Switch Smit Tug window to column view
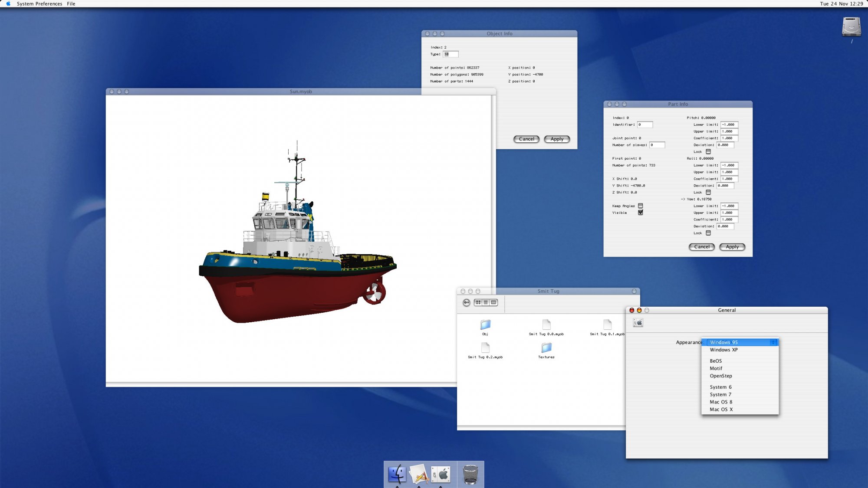Screen dimensions: 868x488 [493, 302]
